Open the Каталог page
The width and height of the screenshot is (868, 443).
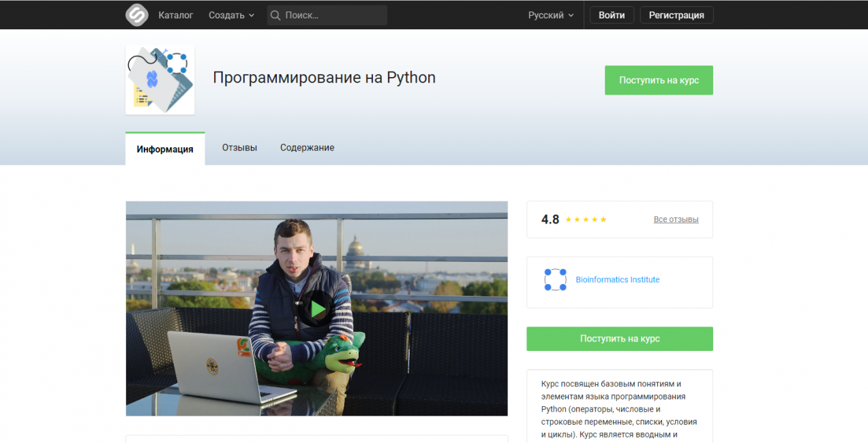(176, 15)
